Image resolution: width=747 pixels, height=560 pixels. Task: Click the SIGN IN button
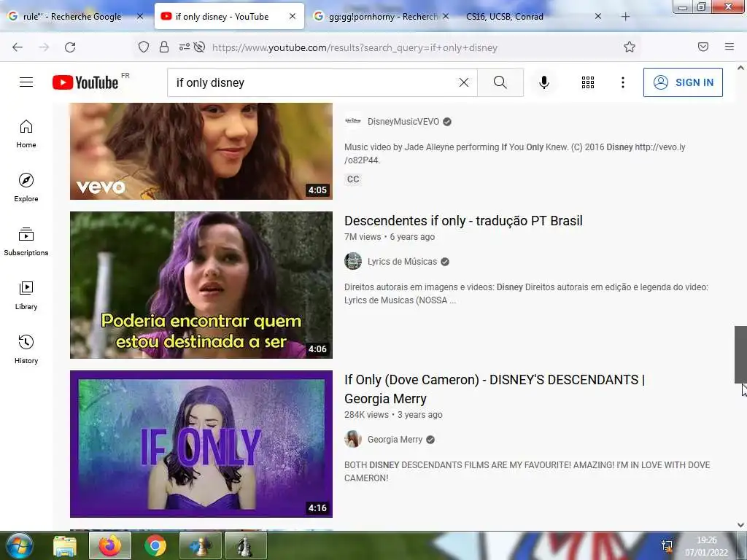[683, 82]
